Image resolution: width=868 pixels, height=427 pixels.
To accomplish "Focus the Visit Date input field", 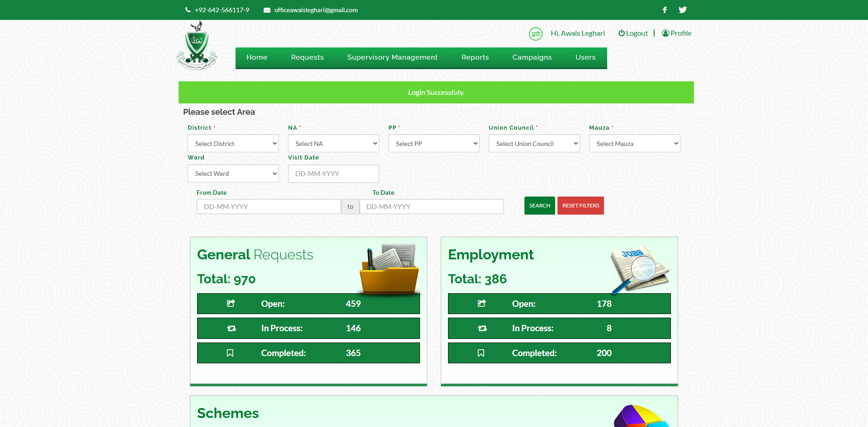I will pos(334,174).
